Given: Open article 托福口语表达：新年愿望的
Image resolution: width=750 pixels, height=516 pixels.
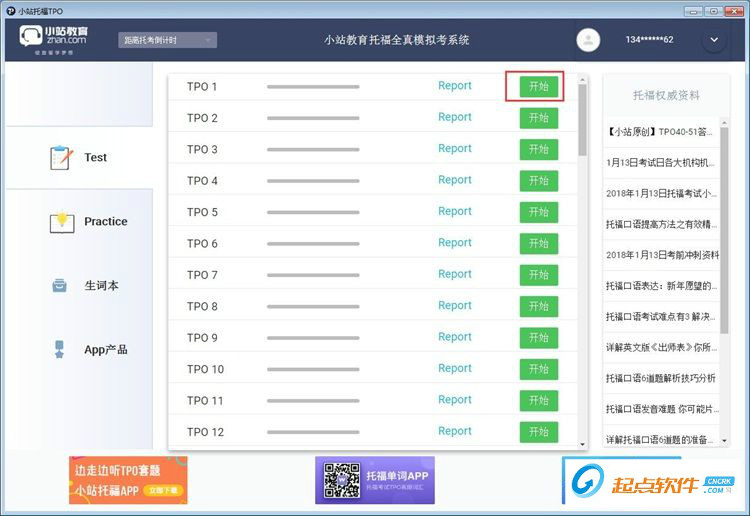Looking at the screenshot, I should pyautogui.click(x=661, y=286).
